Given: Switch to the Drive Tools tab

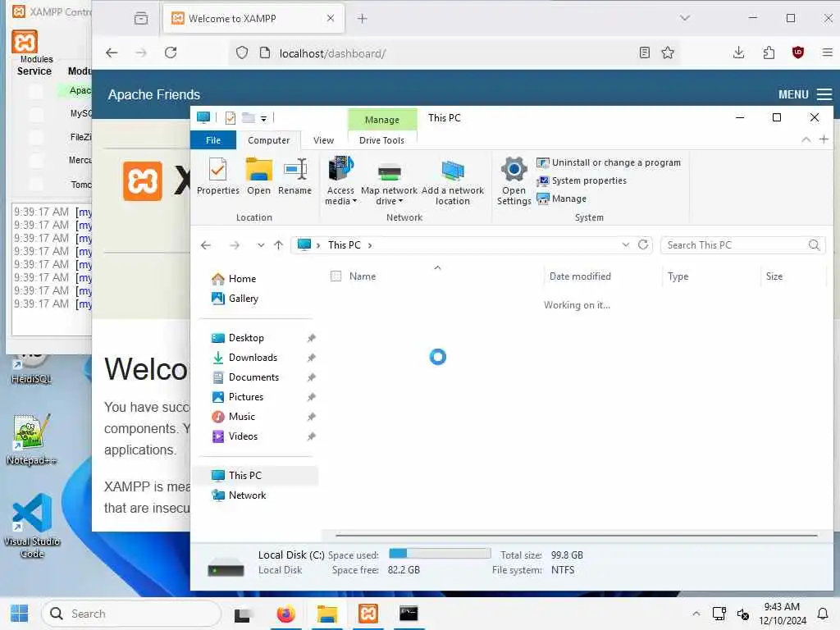Looking at the screenshot, I should pyautogui.click(x=381, y=139).
